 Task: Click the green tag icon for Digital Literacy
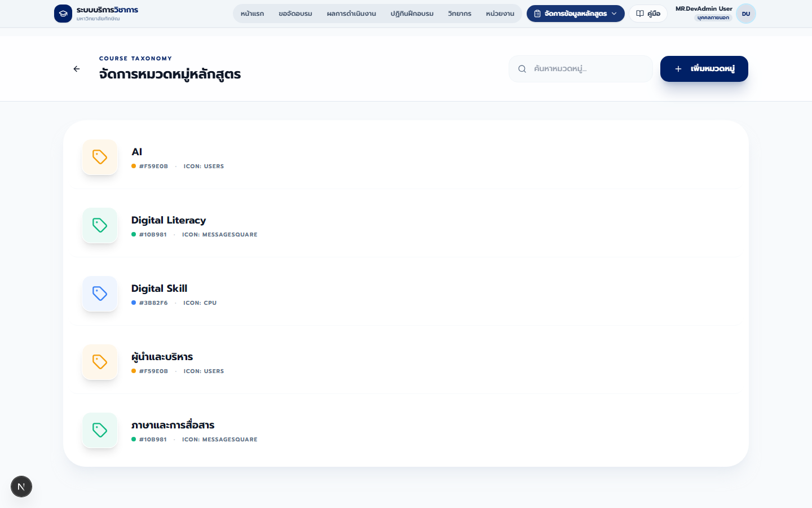100,225
